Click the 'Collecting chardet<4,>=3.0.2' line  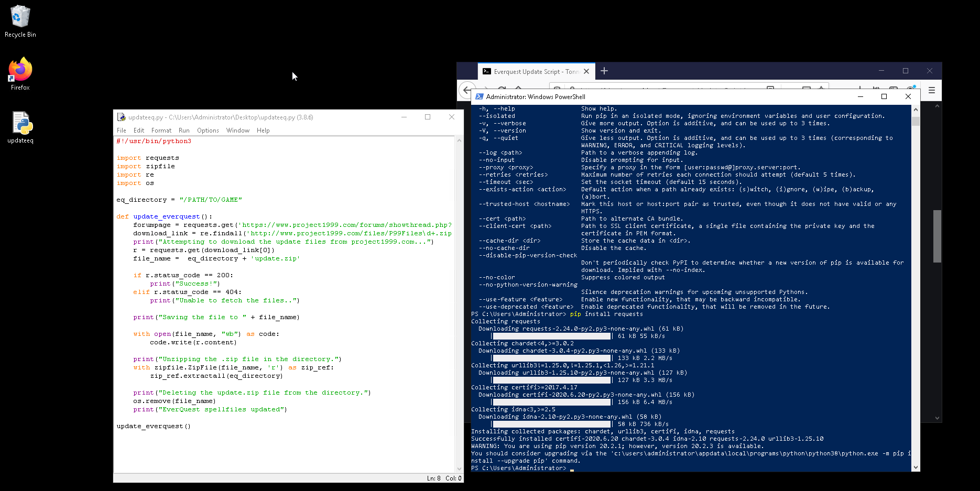tap(522, 344)
